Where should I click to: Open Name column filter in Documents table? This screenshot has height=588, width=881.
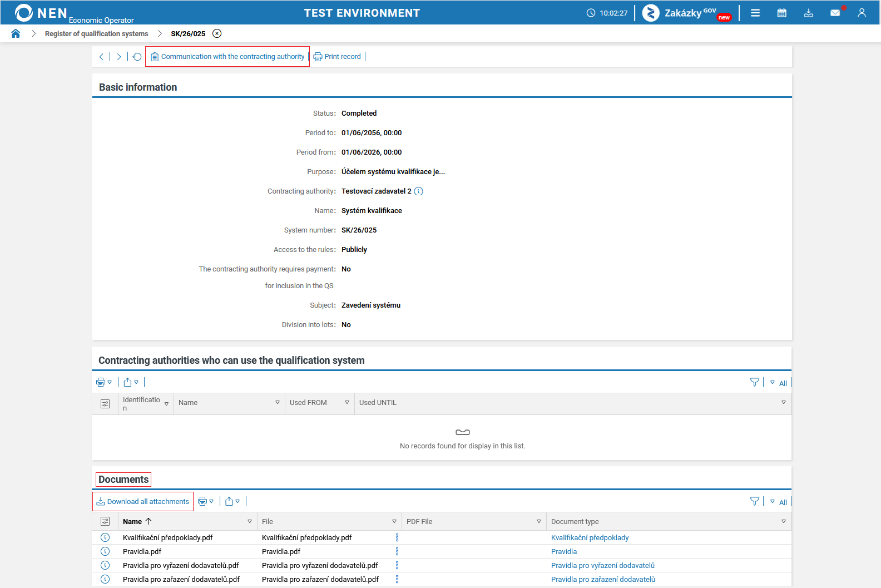(x=250, y=521)
